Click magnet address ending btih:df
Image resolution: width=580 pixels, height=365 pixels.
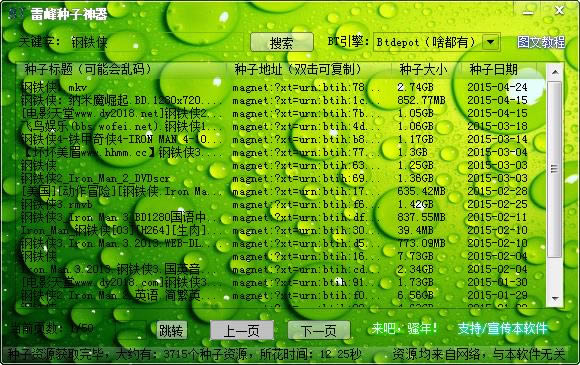306,218
